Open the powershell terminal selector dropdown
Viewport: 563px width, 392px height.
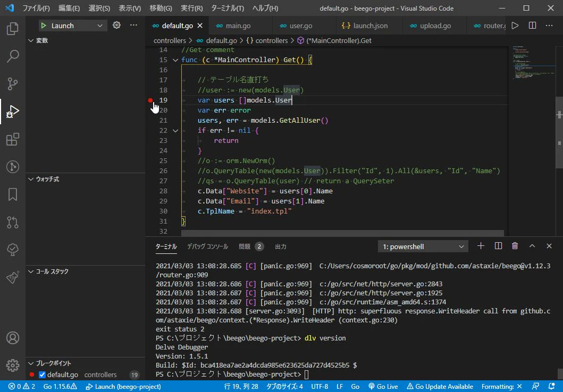[x=423, y=246]
